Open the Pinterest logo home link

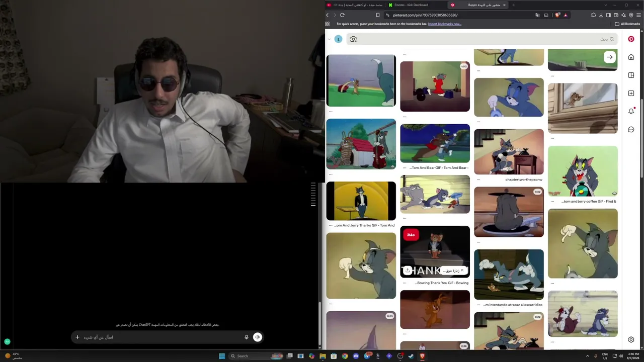pyautogui.click(x=631, y=39)
